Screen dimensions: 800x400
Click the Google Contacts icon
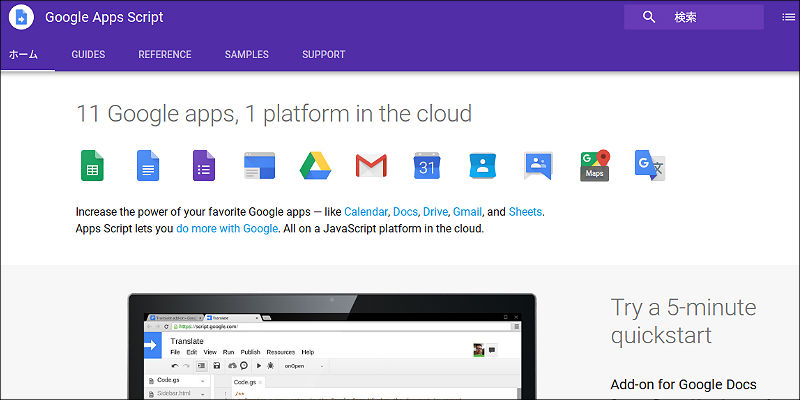point(483,165)
